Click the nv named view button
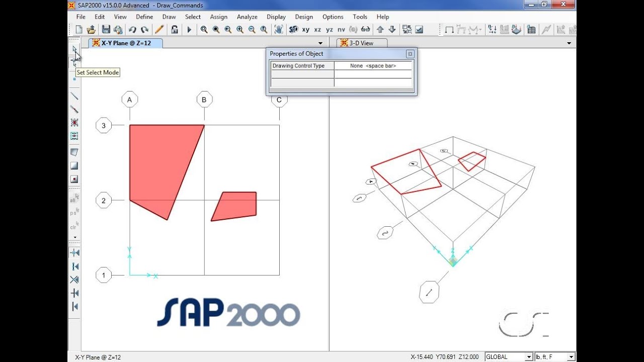This screenshot has width=644, height=362. 342,30
